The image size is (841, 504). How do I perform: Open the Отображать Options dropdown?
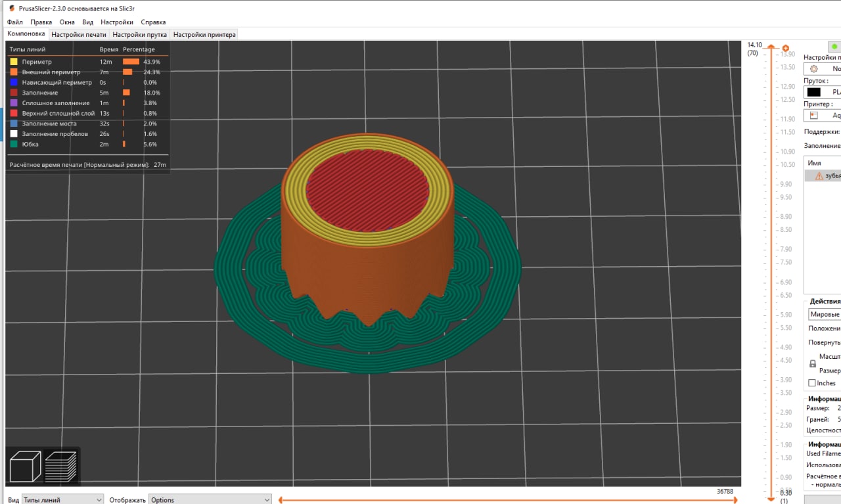coord(210,499)
